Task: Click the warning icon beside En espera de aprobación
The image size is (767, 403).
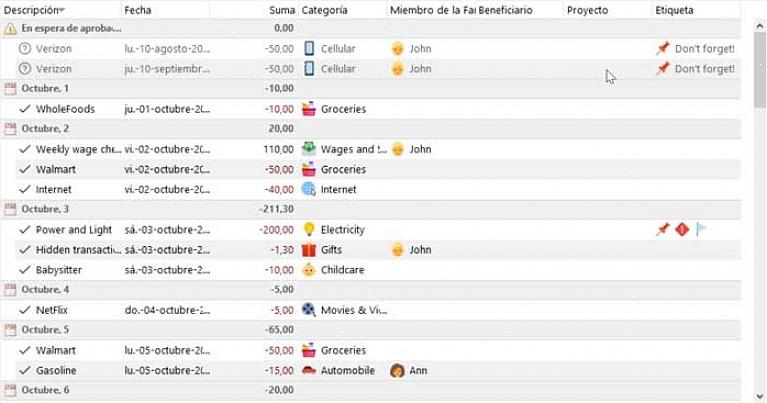Action: click(x=10, y=28)
